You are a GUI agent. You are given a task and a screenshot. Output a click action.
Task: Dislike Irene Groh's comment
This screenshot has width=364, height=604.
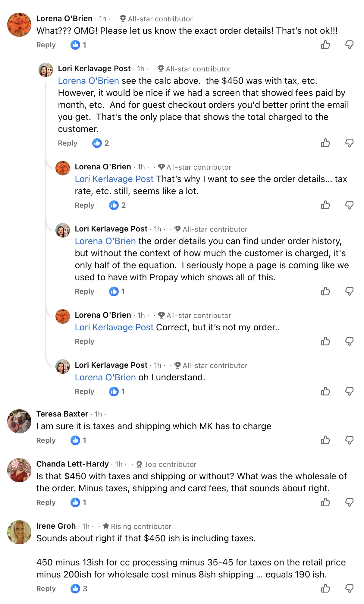[349, 588]
